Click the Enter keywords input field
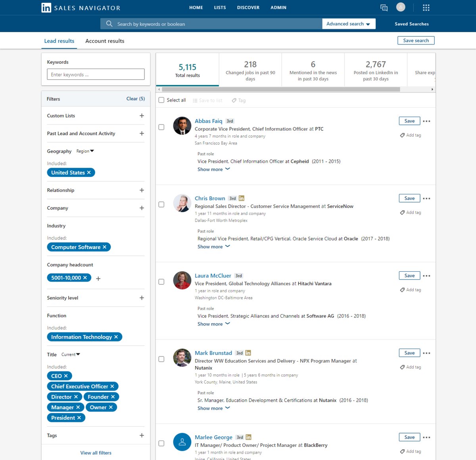Viewport: 476px width, 460px height. click(x=96, y=75)
